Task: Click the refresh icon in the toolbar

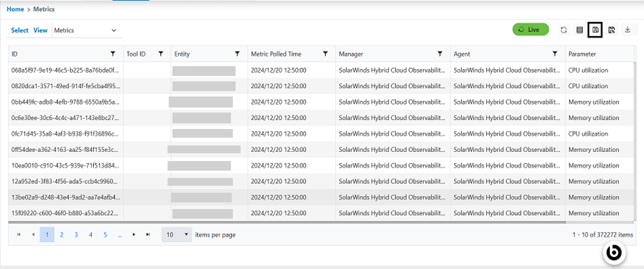Action: tap(563, 30)
